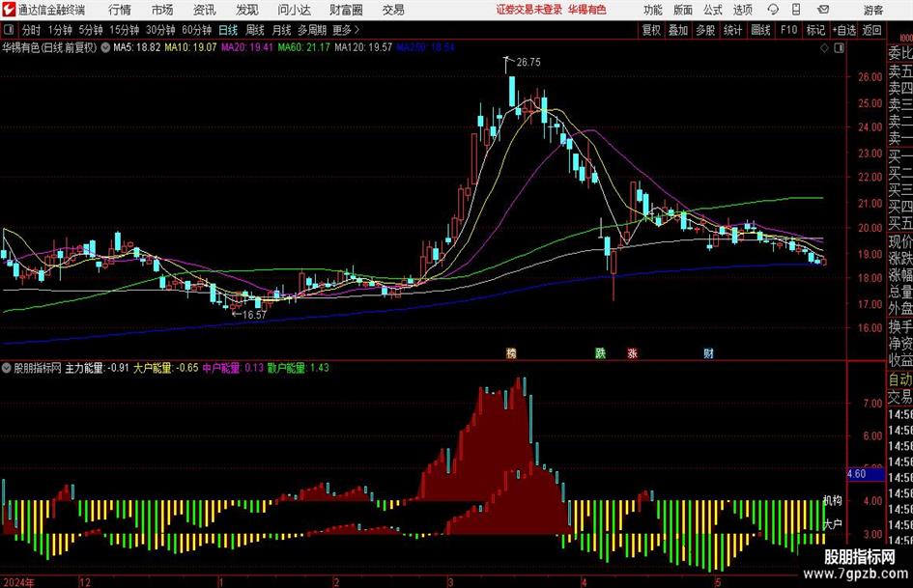This screenshot has height=588, width=913.
Task: Click the MA5: 18.82 indicator value
Action: (137, 47)
